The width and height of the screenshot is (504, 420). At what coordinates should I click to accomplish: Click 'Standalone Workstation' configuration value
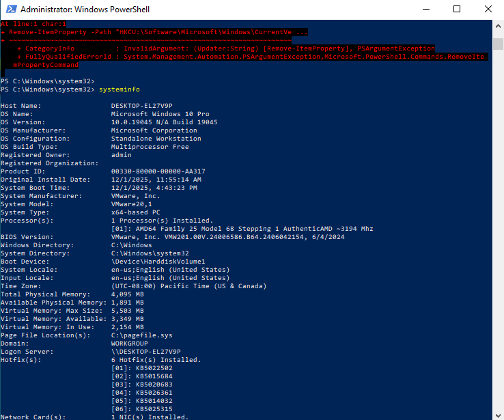(156, 139)
